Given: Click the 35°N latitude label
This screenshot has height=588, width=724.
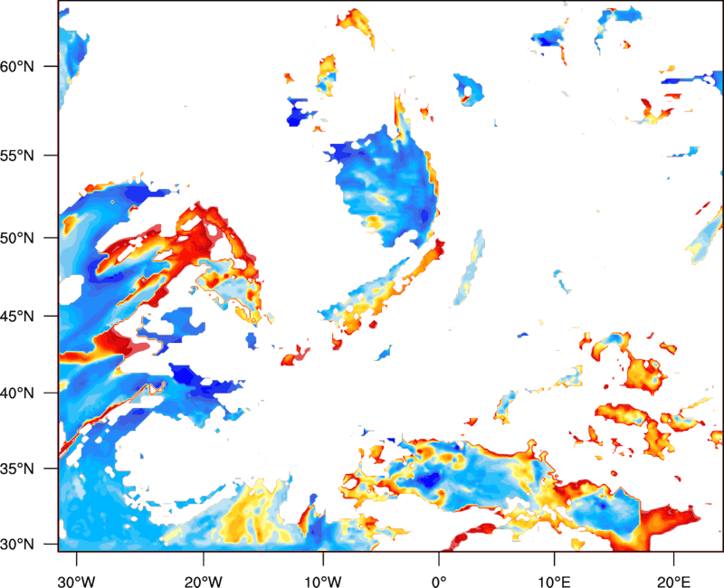Looking at the screenshot, I should (x=17, y=469).
